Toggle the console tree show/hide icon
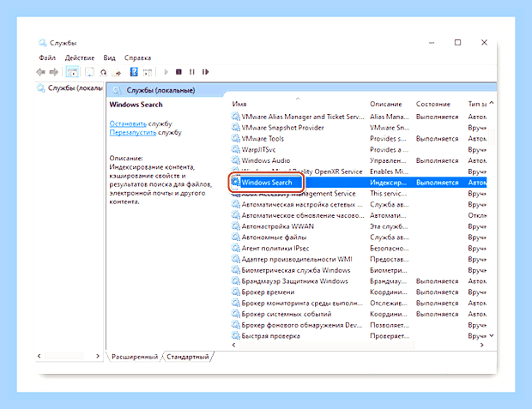This screenshot has width=532, height=409. coord(72,72)
